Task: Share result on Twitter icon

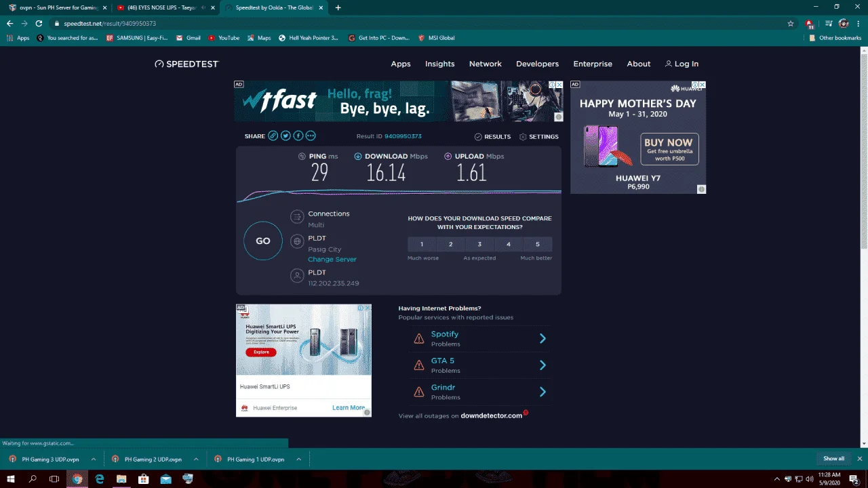Action: tap(285, 136)
